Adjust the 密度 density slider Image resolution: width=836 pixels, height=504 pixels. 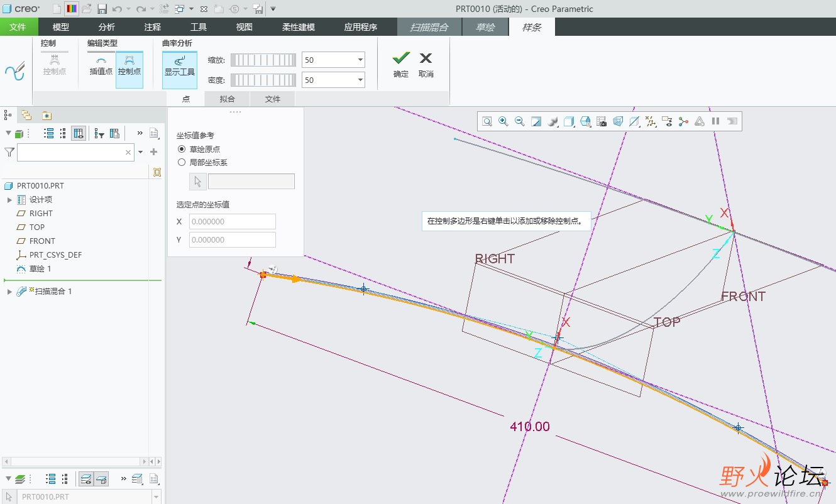263,80
